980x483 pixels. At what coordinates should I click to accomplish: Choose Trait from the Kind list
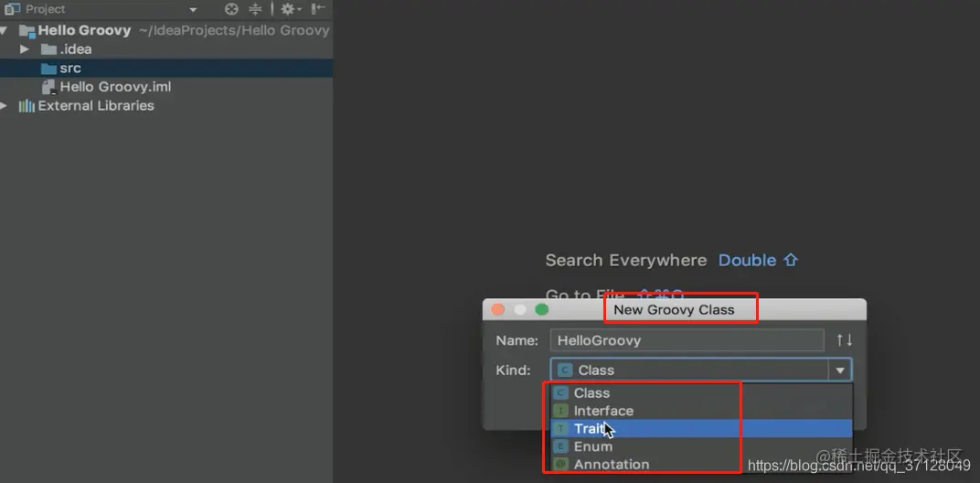click(x=700, y=428)
